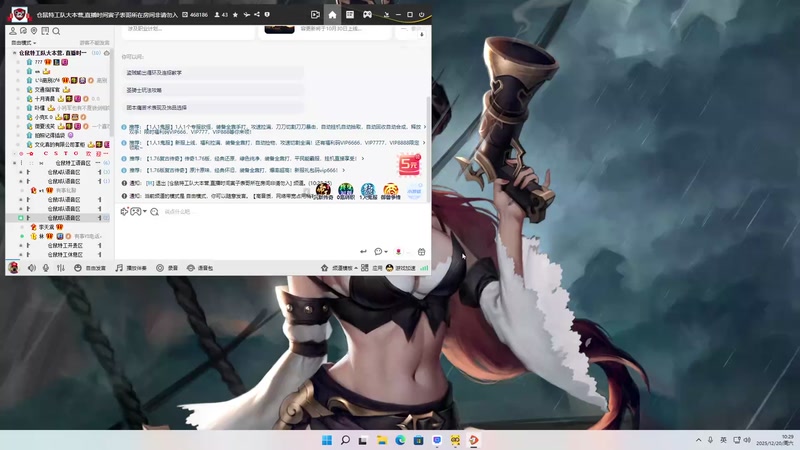
Task: Send a flower with the rose icon
Action: click(398, 252)
